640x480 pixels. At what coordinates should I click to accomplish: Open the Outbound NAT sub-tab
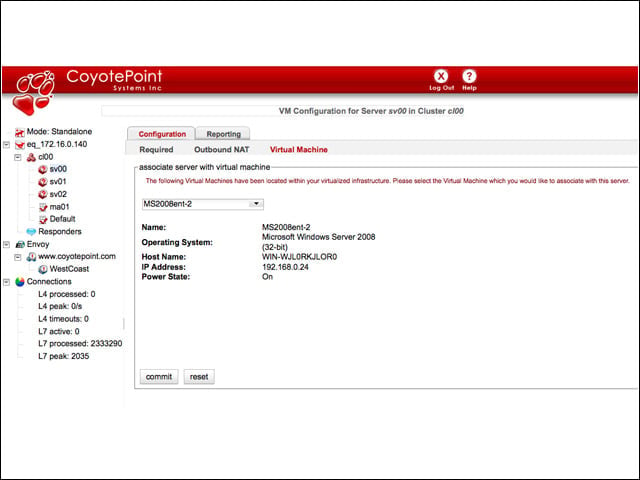click(222, 150)
